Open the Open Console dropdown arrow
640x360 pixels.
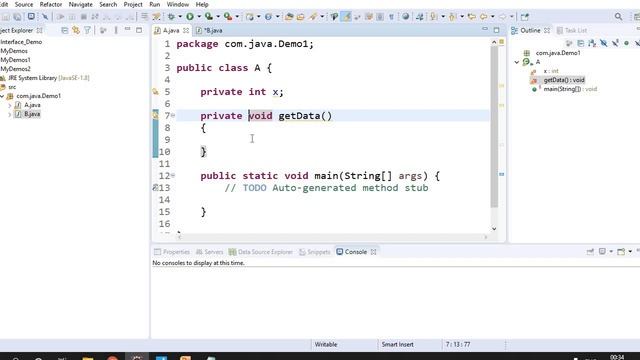click(630, 252)
